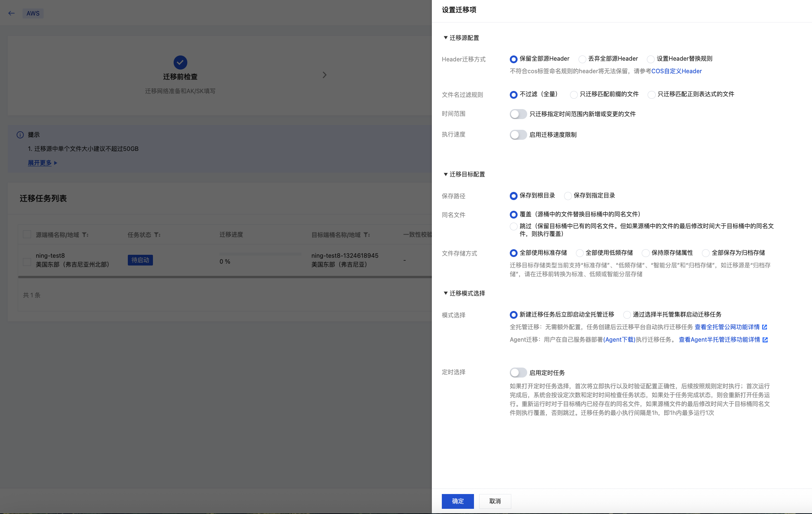Turn on 启用迁移速度限制 switch
Screen dimensions: 812x514
click(x=518, y=135)
